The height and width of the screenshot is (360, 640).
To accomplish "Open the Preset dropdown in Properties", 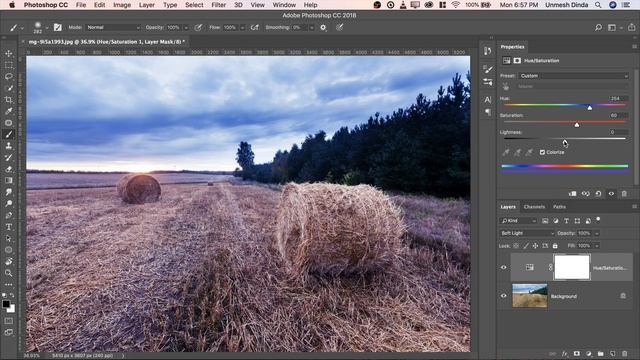I will point(573,76).
